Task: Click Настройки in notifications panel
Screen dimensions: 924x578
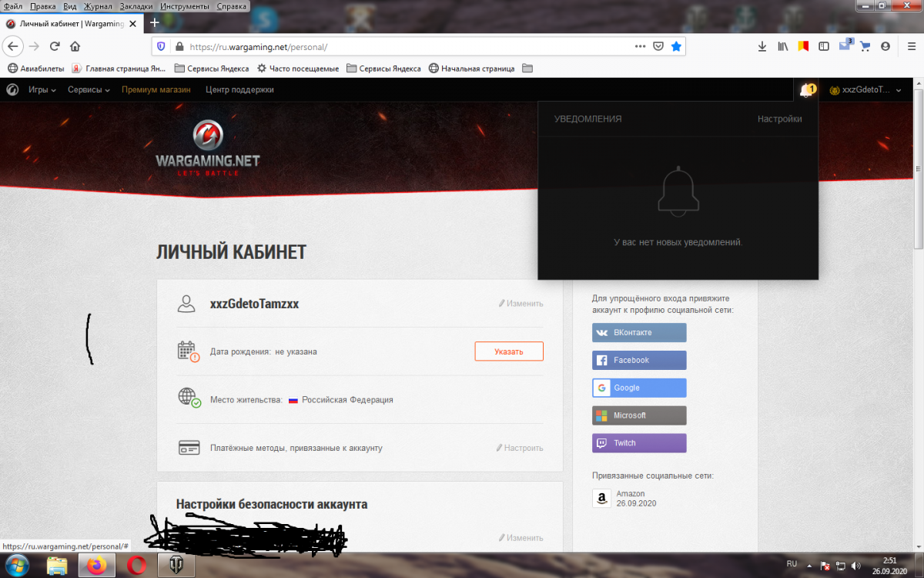Action: coord(779,119)
